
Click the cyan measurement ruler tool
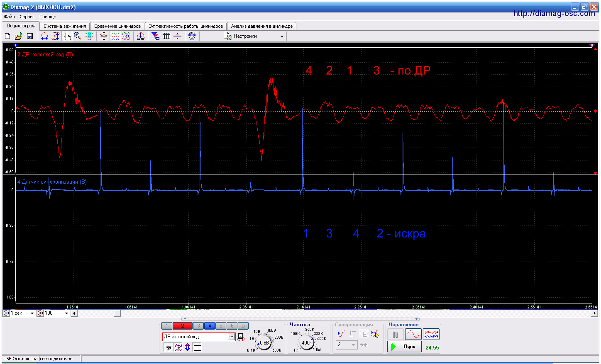click(x=89, y=36)
